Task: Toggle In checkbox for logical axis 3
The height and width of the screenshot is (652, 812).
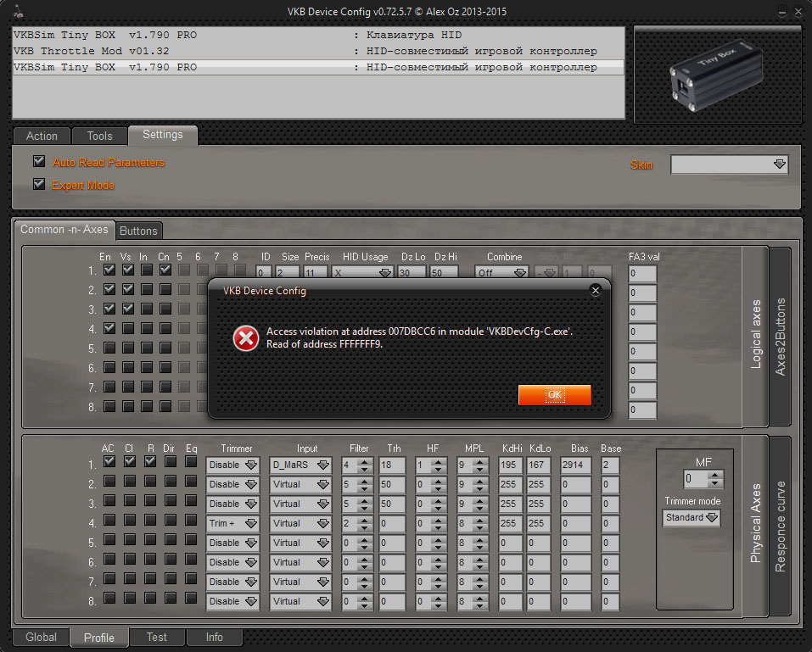Action: (147, 309)
